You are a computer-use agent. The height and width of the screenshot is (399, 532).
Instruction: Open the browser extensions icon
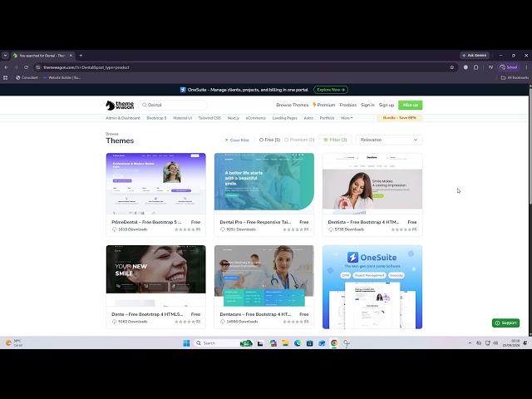point(476,67)
